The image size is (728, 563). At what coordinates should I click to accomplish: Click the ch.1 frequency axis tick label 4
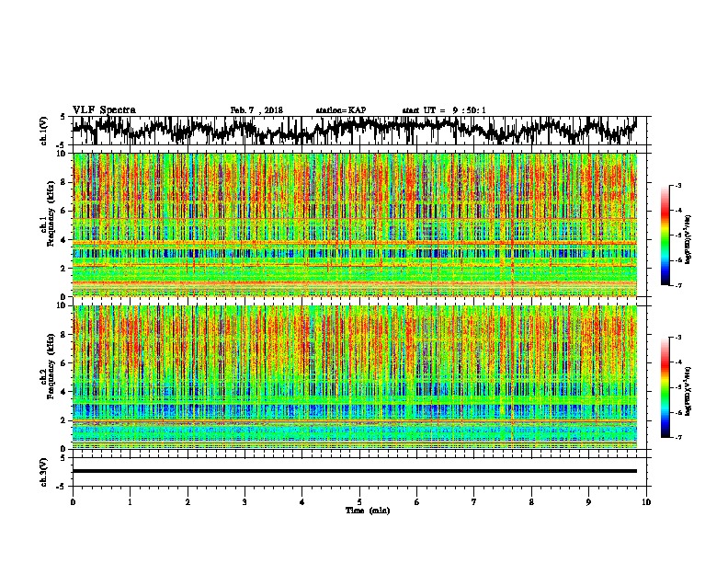coord(64,240)
